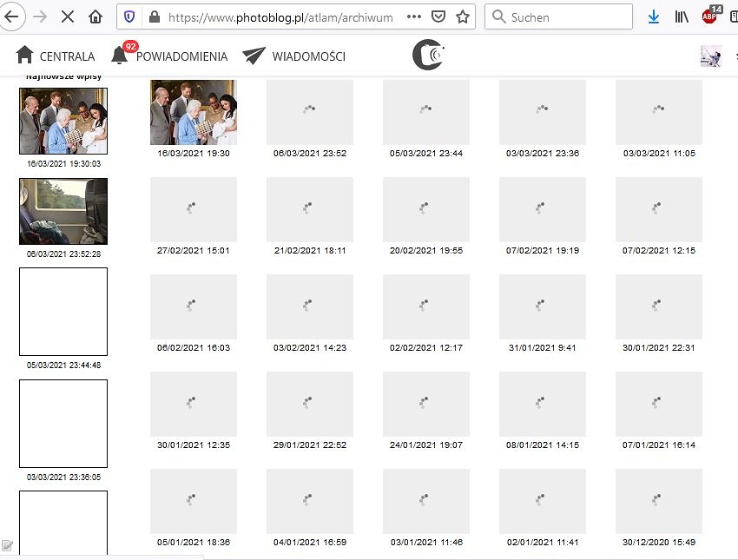738x560 pixels.
Task: Open archive entry thumbnail 31/01/2021 9:41
Action: coord(542,306)
